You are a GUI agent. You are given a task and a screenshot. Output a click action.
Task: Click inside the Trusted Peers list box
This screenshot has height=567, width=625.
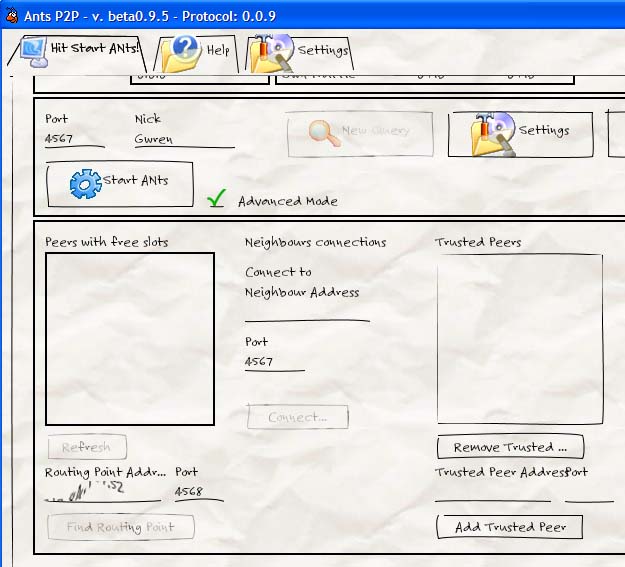tap(519, 338)
